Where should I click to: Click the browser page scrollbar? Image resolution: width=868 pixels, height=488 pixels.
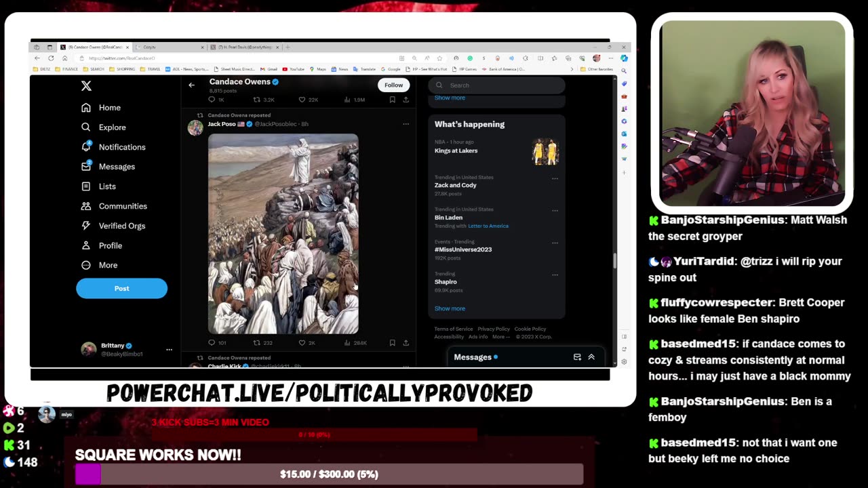point(614,261)
